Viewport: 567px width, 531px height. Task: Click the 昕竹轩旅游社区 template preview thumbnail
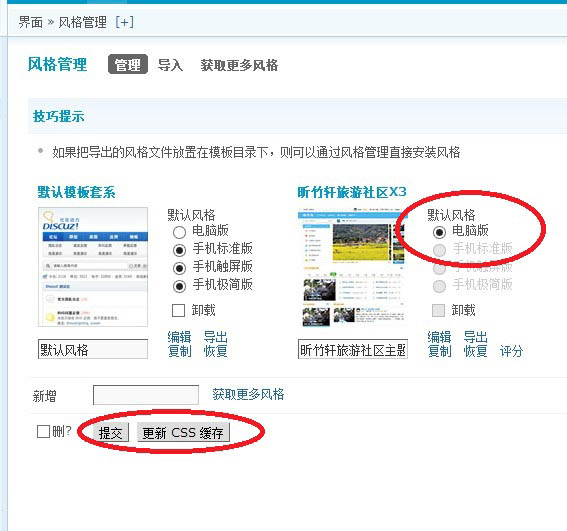click(352, 267)
